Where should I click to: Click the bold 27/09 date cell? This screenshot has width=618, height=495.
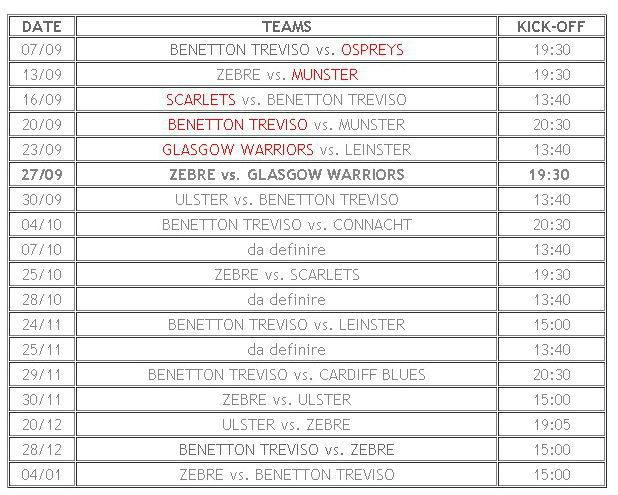point(40,174)
